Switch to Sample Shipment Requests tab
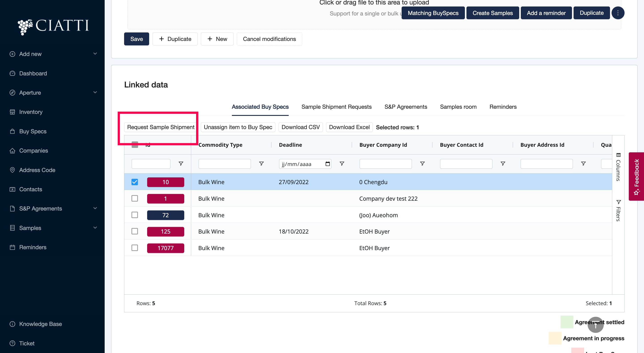 pos(336,107)
